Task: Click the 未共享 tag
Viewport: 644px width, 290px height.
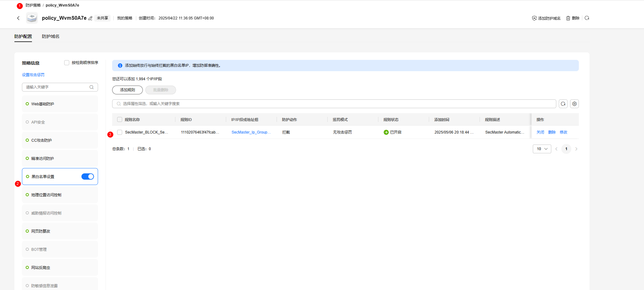Action: [x=102, y=18]
